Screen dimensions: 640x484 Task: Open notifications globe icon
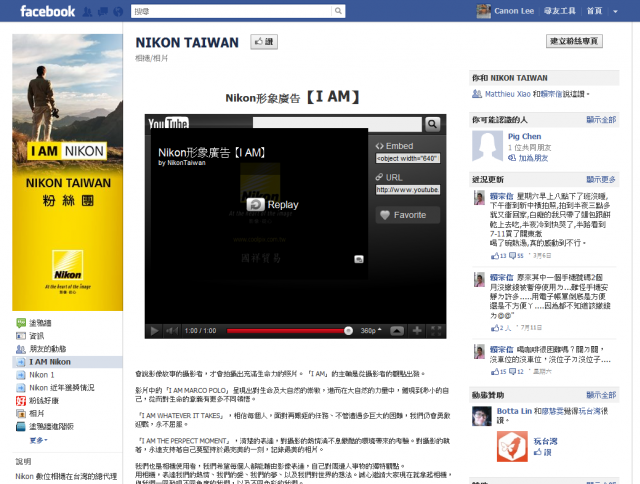[118, 12]
